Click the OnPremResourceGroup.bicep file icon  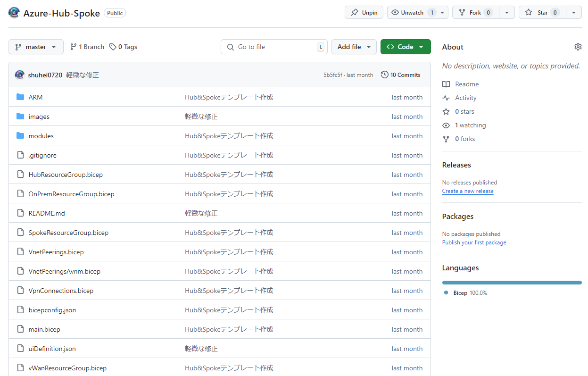(20, 194)
